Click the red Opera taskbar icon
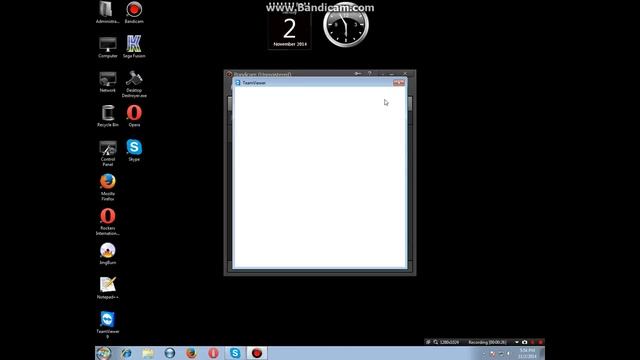The image size is (640, 360). pos(213,353)
